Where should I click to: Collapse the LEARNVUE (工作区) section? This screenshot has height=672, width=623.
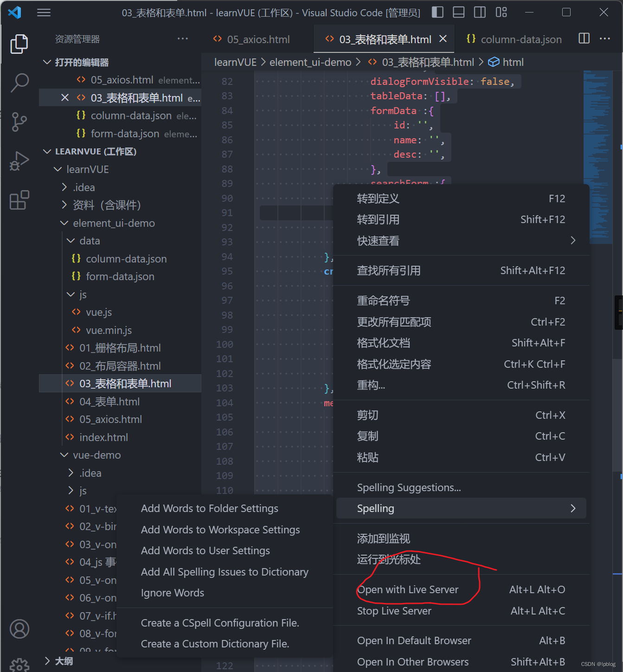pos(120,152)
